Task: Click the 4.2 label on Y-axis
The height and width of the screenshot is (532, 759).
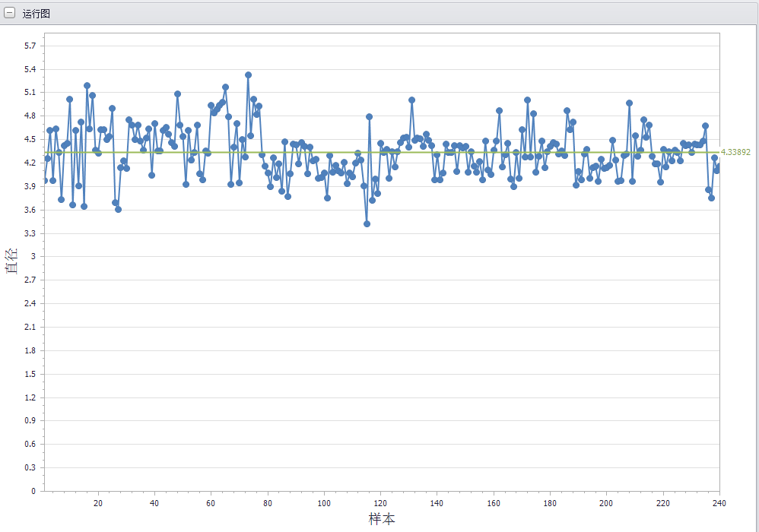Action: click(30, 163)
